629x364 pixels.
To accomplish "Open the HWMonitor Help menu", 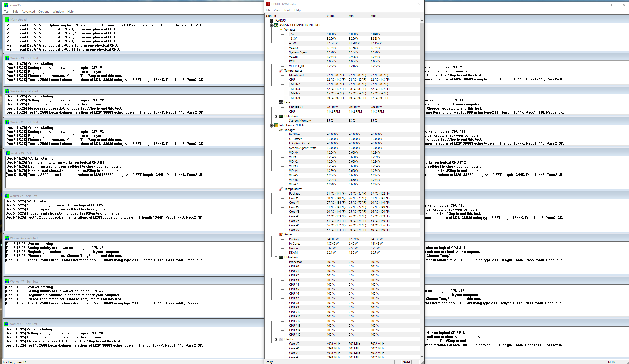I will tap(297, 10).
